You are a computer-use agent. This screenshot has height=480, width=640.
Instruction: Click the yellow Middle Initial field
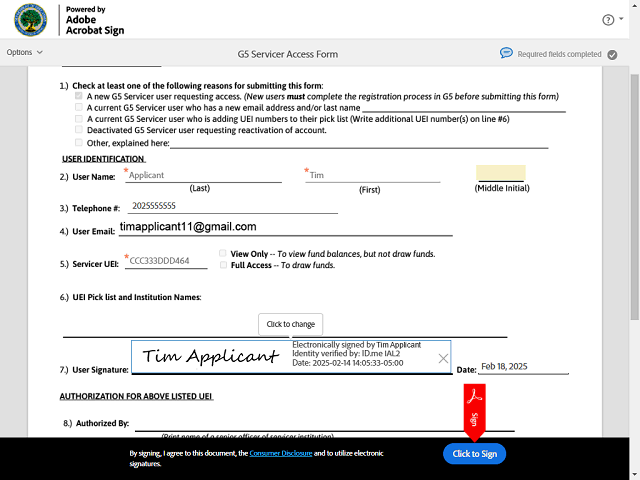pos(500,173)
